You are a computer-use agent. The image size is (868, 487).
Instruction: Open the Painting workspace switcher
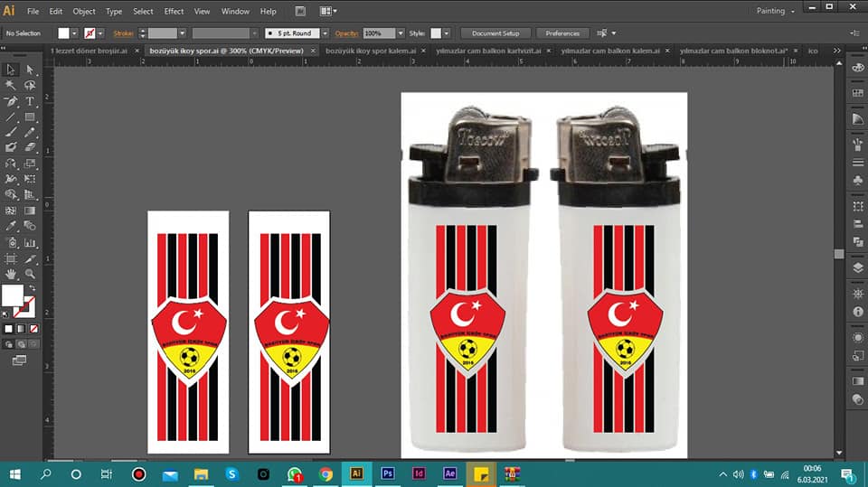coord(775,11)
